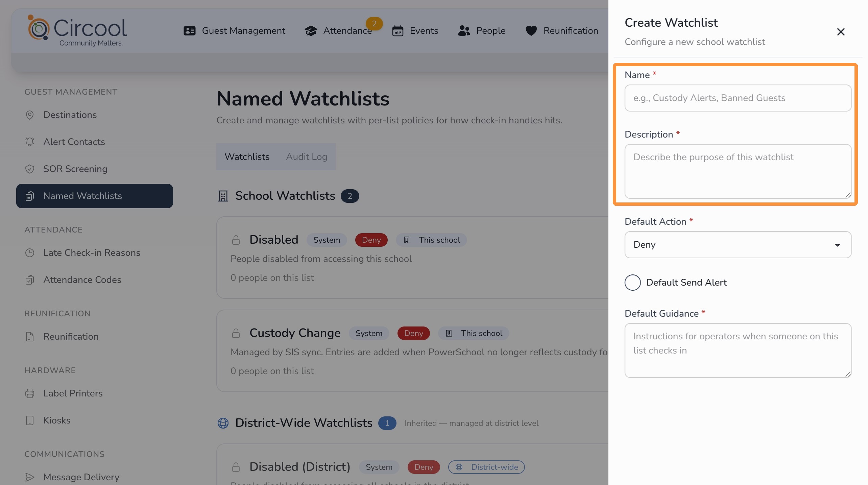Open the Default Action dropdown
The height and width of the screenshot is (485, 868).
point(738,245)
